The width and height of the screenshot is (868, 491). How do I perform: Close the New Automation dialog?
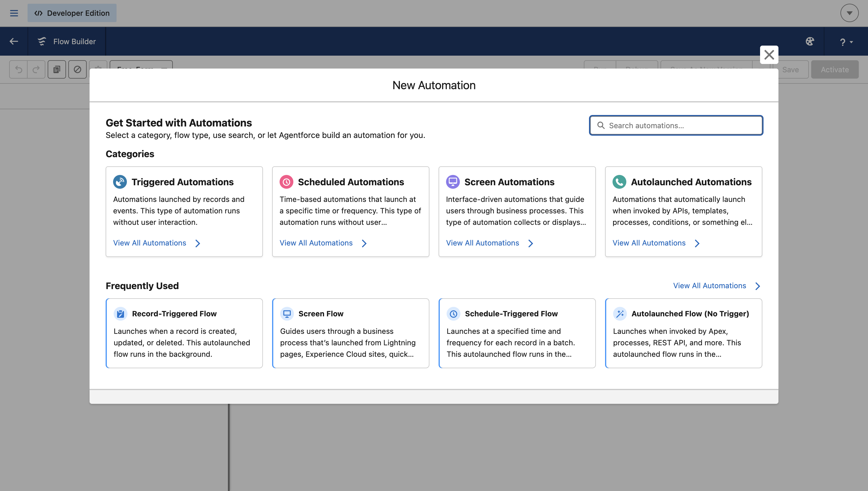[x=769, y=54]
